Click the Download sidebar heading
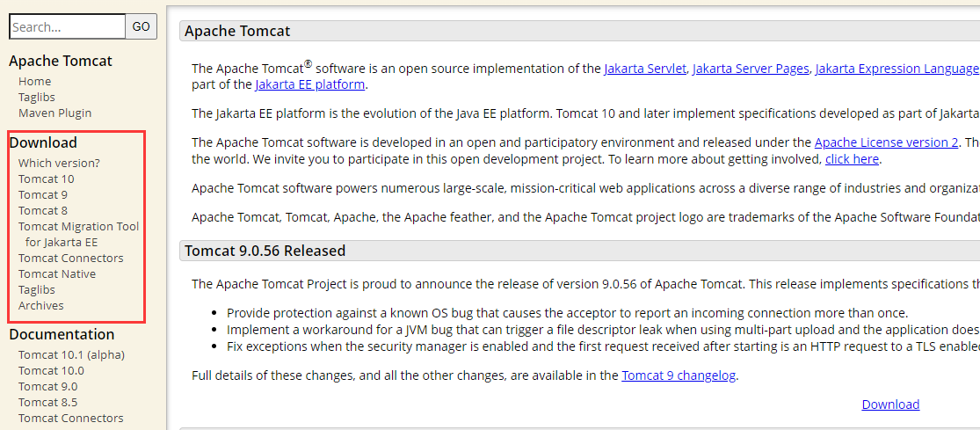This screenshot has width=980, height=430. 43,142
